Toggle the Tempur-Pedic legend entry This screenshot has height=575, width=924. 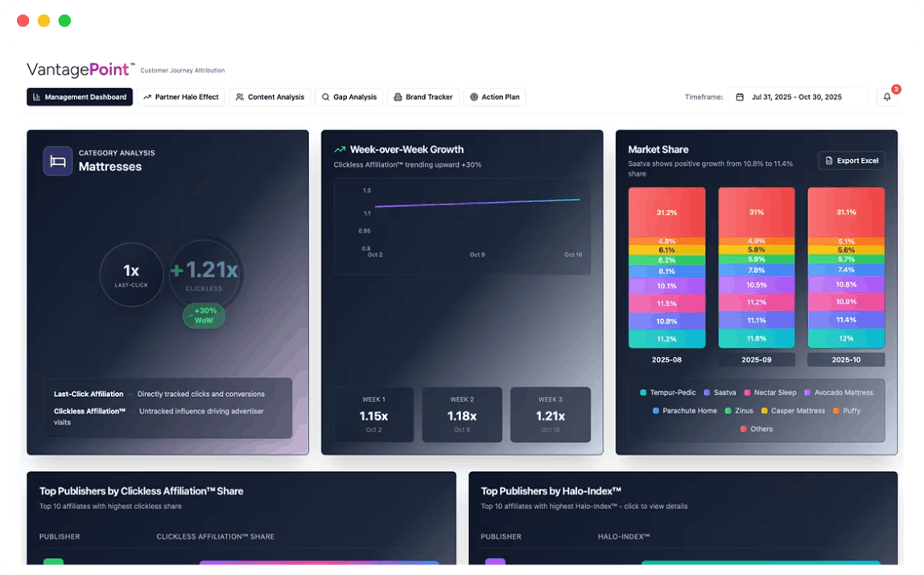tap(666, 393)
